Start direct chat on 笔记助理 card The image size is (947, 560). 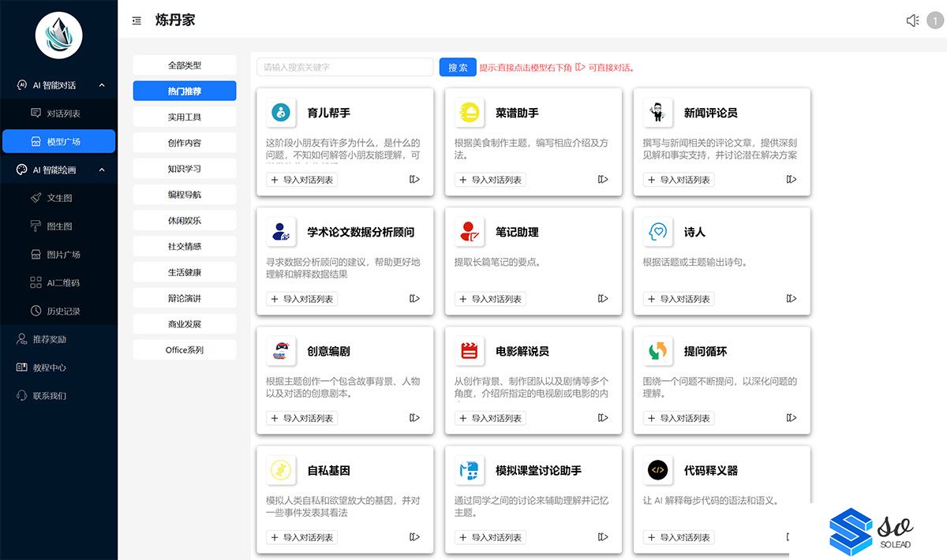tap(603, 299)
